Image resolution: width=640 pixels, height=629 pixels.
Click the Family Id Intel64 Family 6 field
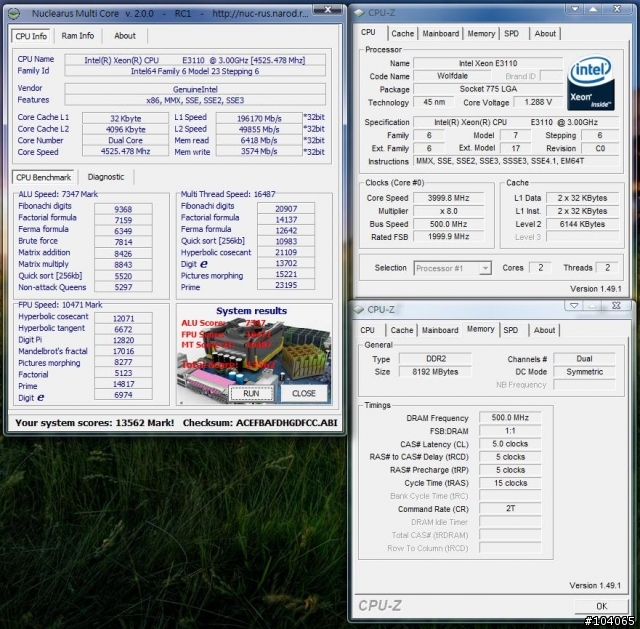coord(195,71)
